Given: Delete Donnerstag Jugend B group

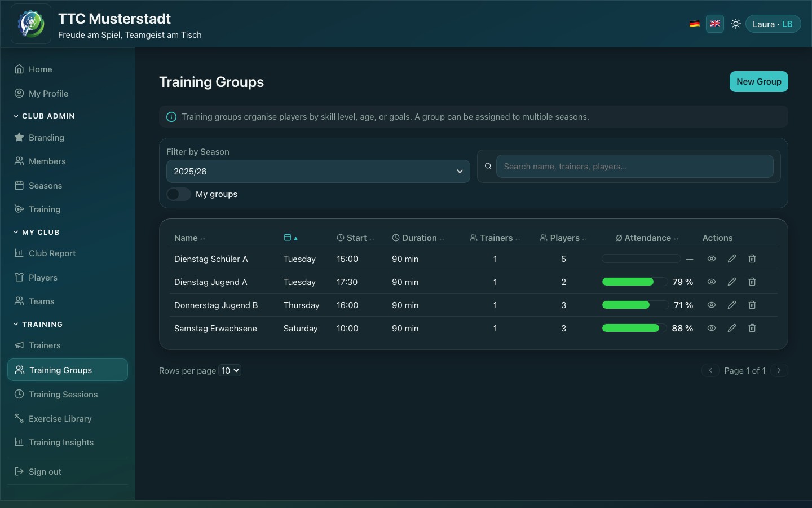Looking at the screenshot, I should (x=752, y=305).
